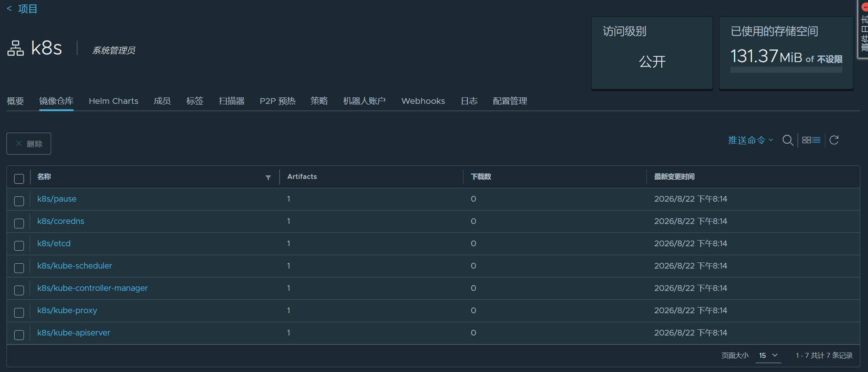Select the k8s/pause row checkbox
Viewport: 868px width, 372px height.
pos(19,201)
